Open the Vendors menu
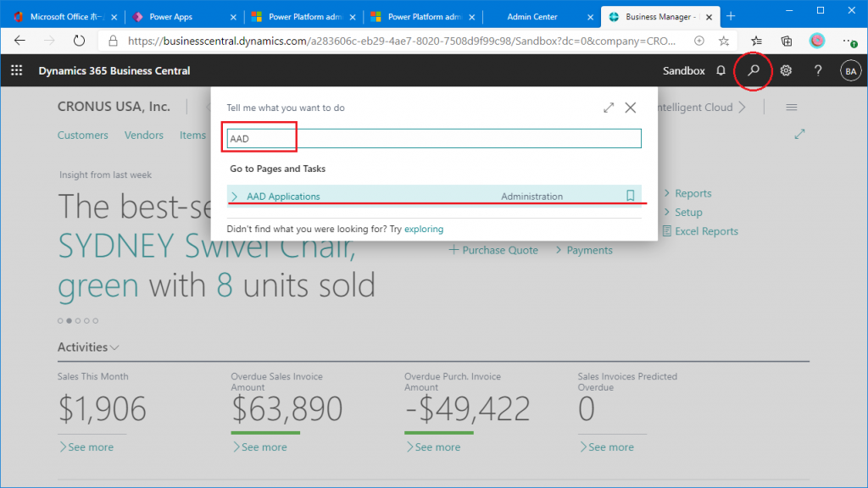The height and width of the screenshot is (488, 868). click(144, 135)
